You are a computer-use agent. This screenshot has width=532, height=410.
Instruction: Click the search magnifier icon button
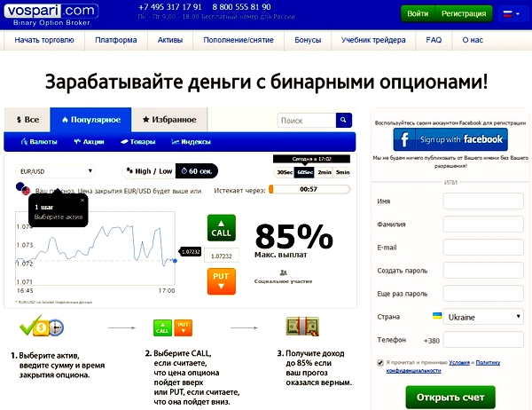pos(343,120)
